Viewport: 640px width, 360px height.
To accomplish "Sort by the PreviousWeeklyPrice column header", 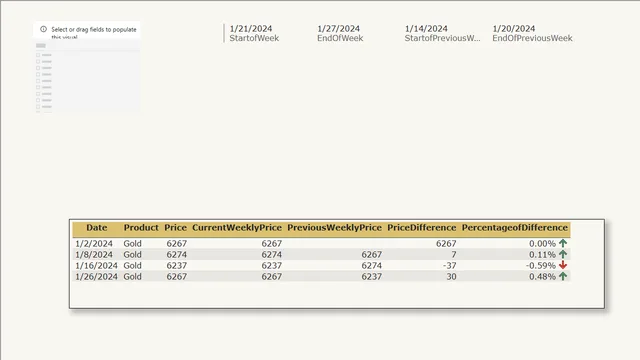I will coord(334,228).
